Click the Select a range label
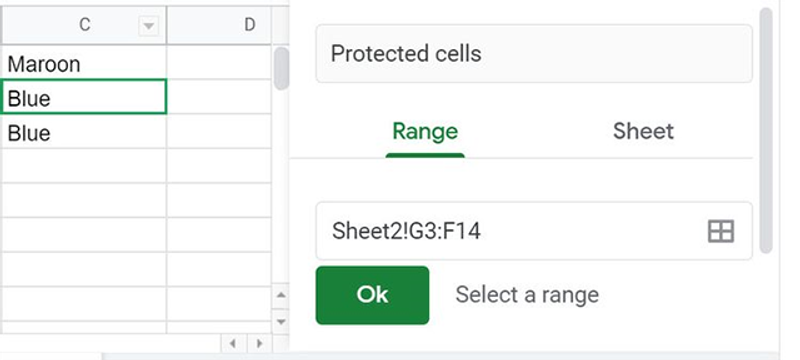This screenshot has height=360, width=800. [x=527, y=295]
